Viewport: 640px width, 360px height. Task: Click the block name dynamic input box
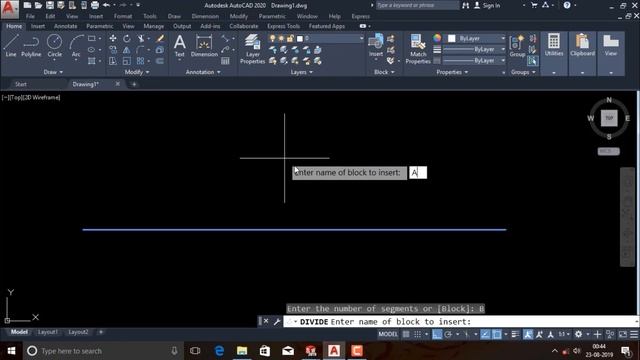pyautogui.click(x=418, y=173)
